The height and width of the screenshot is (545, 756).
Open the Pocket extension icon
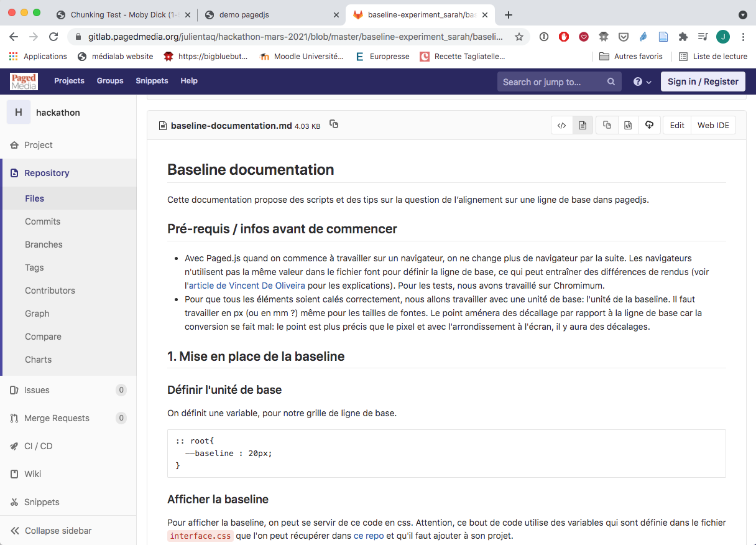tap(624, 37)
